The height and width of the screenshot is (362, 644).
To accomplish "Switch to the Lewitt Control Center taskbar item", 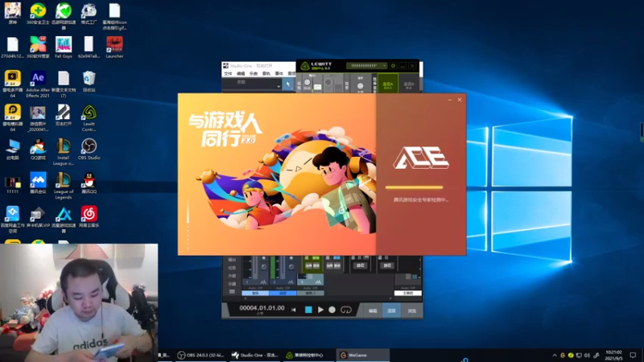I will pyautogui.click(x=309, y=355).
